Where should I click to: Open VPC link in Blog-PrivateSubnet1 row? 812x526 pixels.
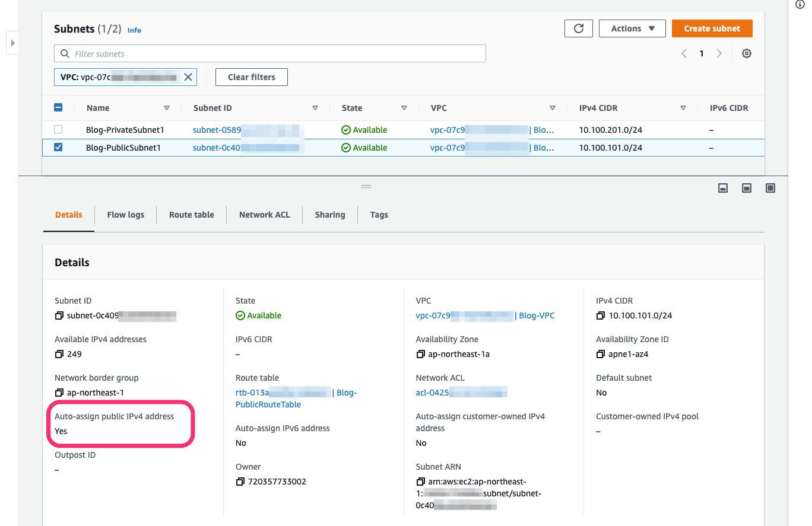pyautogui.click(x=492, y=130)
